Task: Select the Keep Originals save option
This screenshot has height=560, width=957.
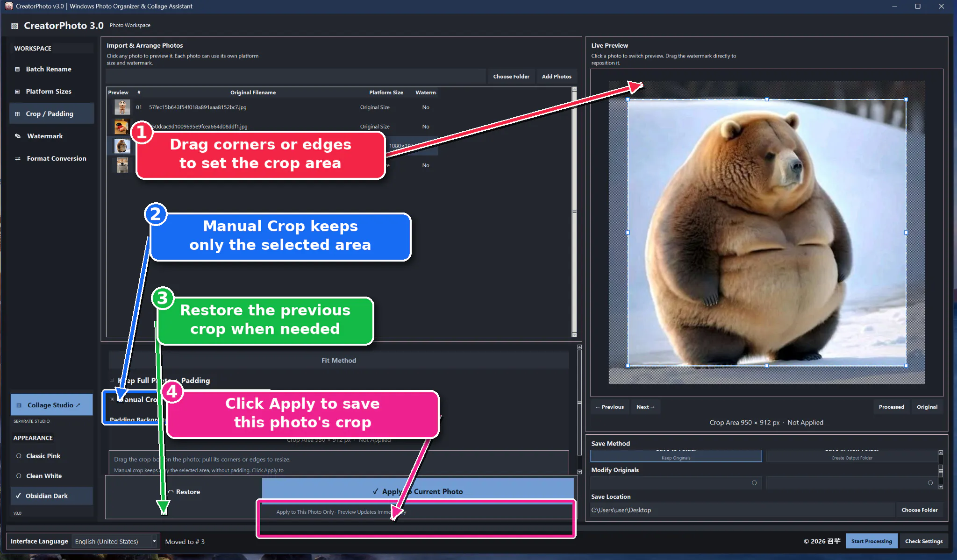Action: [x=676, y=456]
